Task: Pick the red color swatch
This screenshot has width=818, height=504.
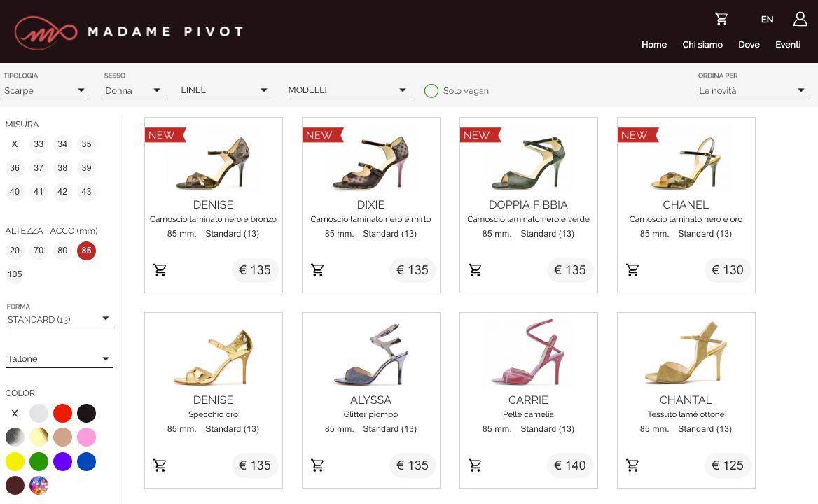Action: point(62,413)
